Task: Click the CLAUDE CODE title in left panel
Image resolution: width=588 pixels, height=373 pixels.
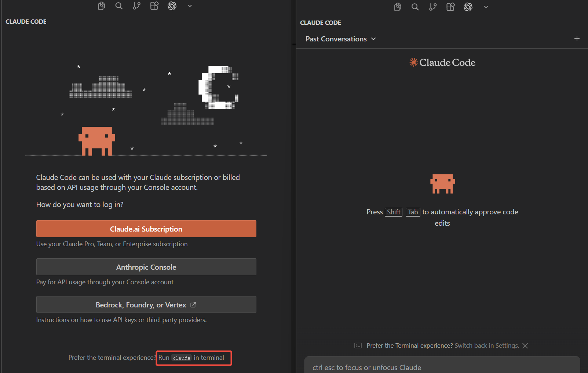Action: click(x=26, y=22)
